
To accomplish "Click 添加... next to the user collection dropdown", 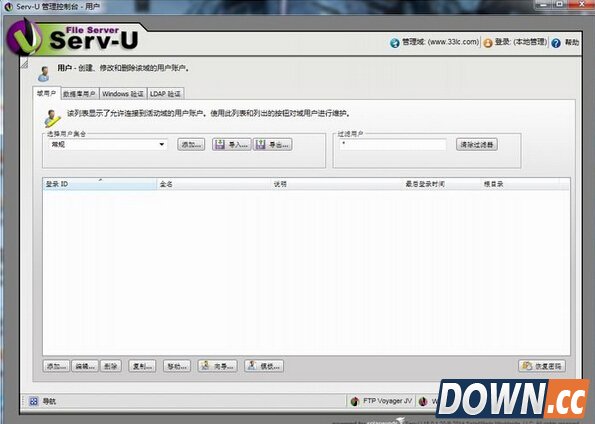I will point(191,144).
